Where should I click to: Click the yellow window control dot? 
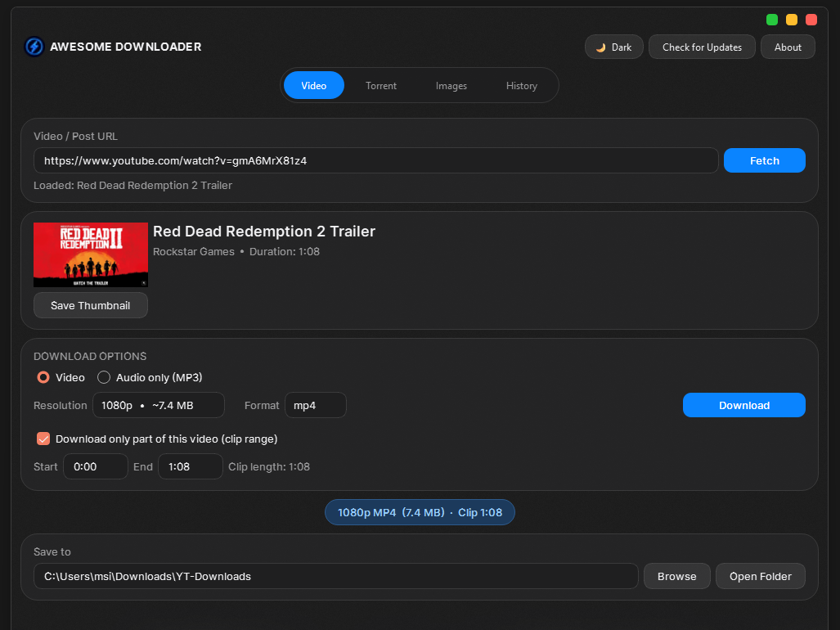(791, 20)
